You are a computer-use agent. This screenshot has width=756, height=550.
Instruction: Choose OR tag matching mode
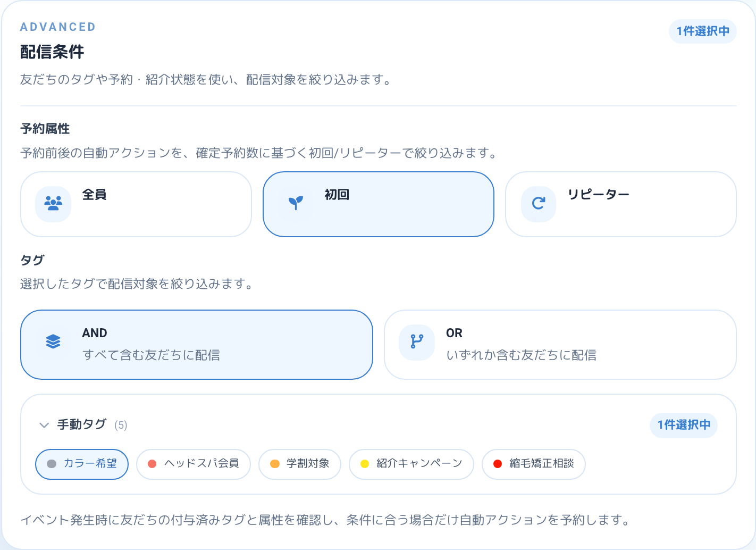pos(560,345)
